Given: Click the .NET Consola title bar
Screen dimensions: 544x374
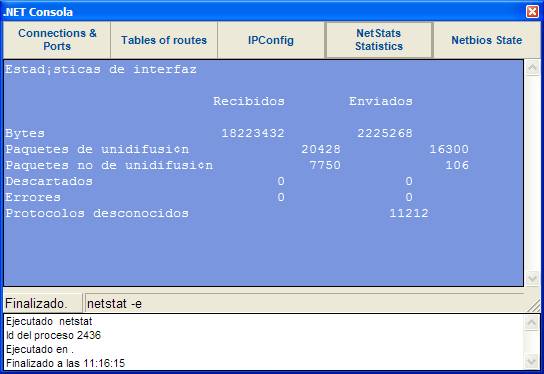Looking at the screenshot, I should click(264, 11).
